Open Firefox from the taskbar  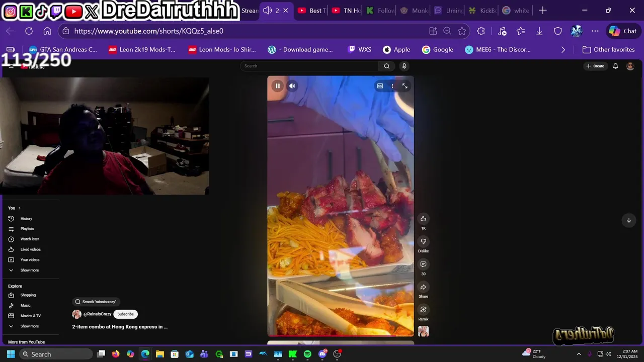click(116, 354)
